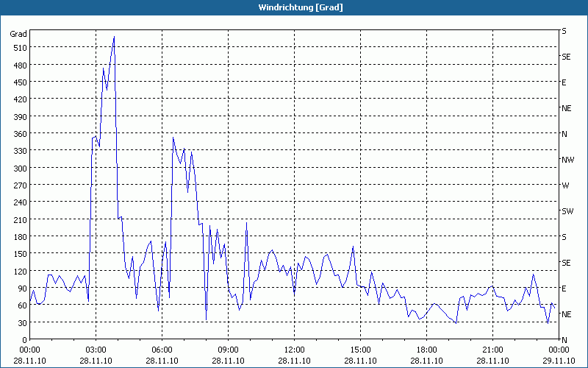
Task: Select the W compass label on the right axis
Action: tap(565, 185)
